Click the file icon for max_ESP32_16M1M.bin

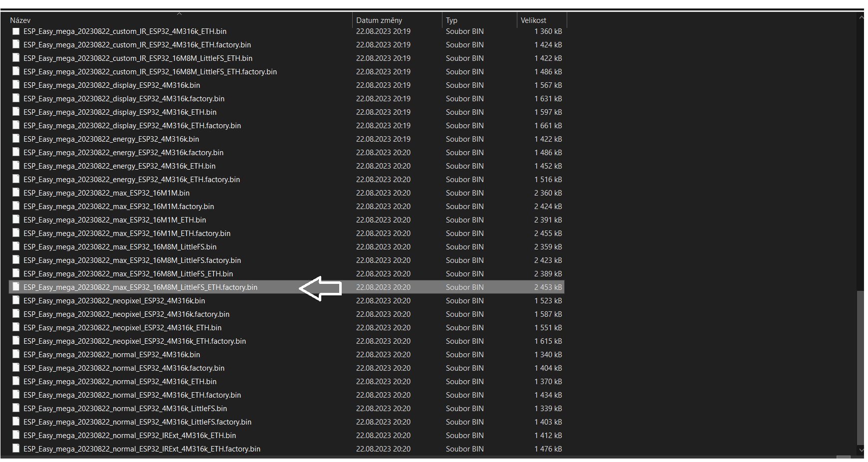[16, 193]
